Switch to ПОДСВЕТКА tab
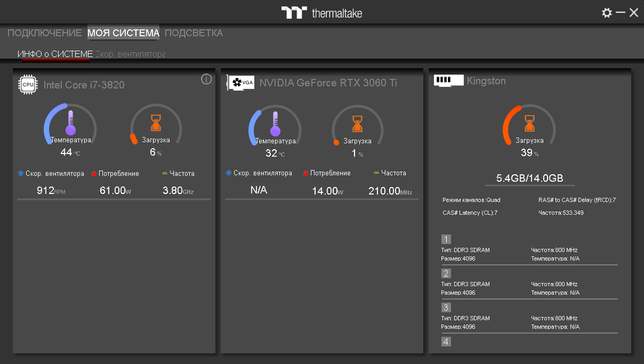The width and height of the screenshot is (644, 364). [x=194, y=33]
